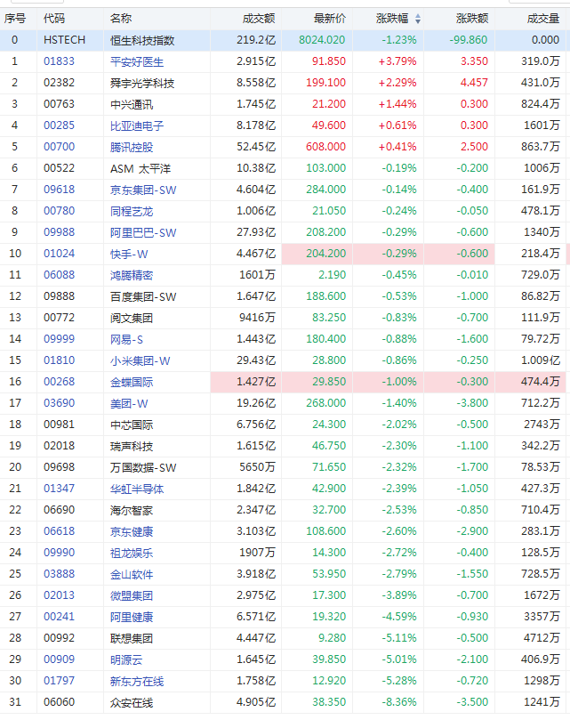
Task: Open 新东方在线 stock link
Action: pyautogui.click(x=137, y=681)
